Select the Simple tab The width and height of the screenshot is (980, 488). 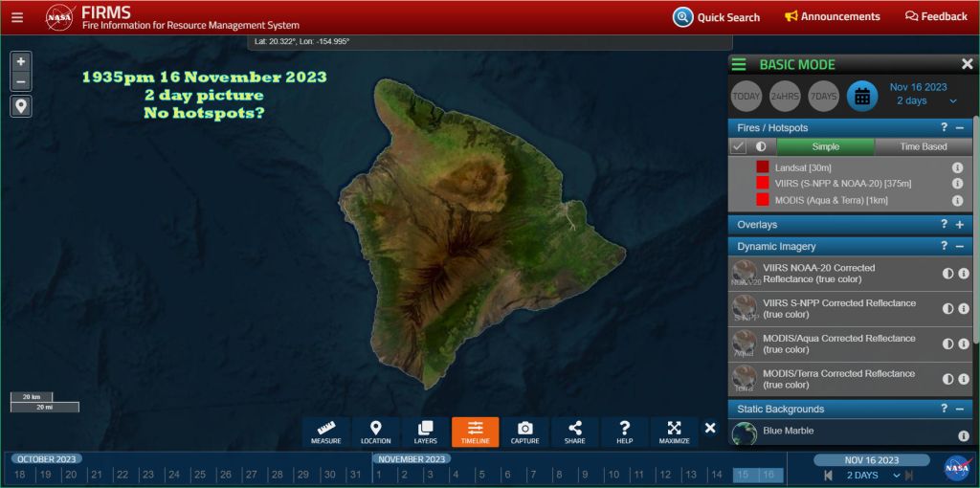(825, 146)
